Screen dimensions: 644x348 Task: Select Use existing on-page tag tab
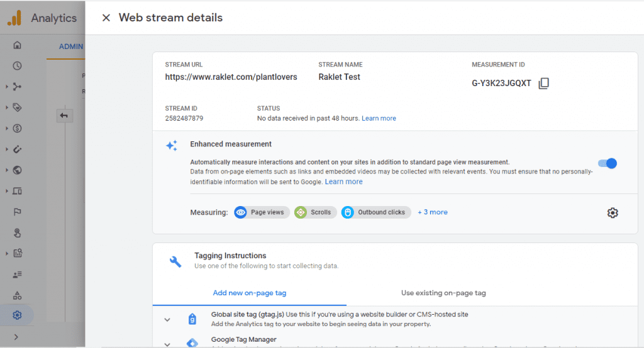coord(443,293)
